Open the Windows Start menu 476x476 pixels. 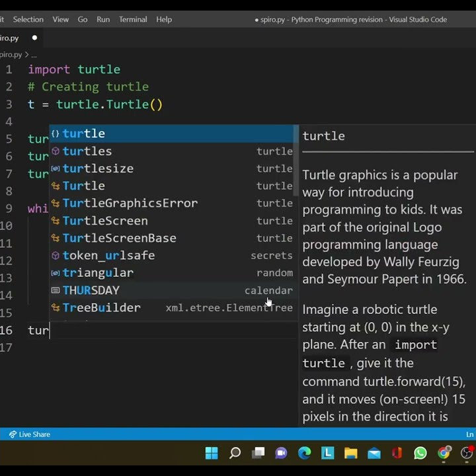pyautogui.click(x=212, y=453)
